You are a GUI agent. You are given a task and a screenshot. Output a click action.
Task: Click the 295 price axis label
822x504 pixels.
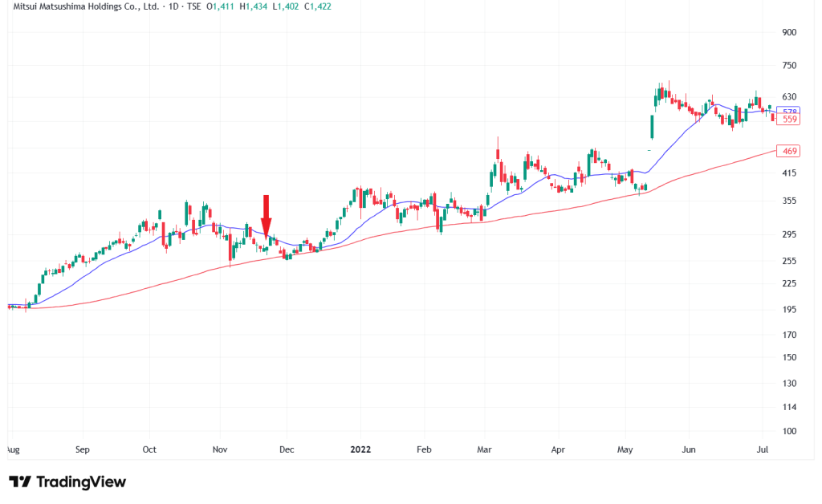tap(789, 234)
